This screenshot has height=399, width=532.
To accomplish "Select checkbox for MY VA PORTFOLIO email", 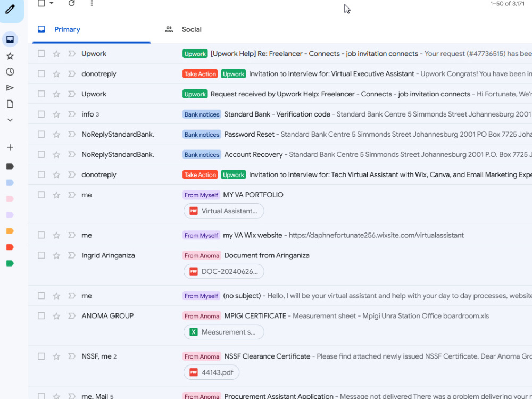I will point(41,195).
